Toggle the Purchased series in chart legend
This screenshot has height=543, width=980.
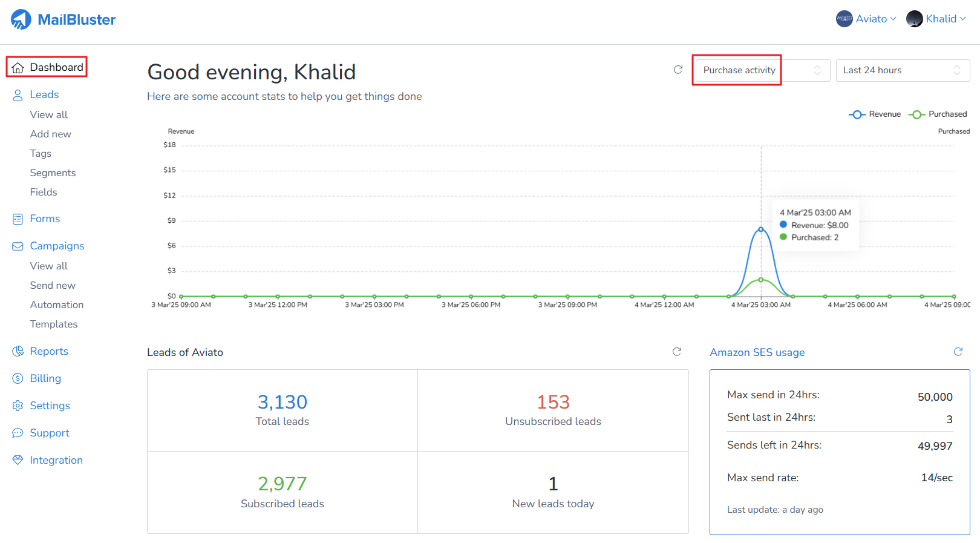[938, 114]
